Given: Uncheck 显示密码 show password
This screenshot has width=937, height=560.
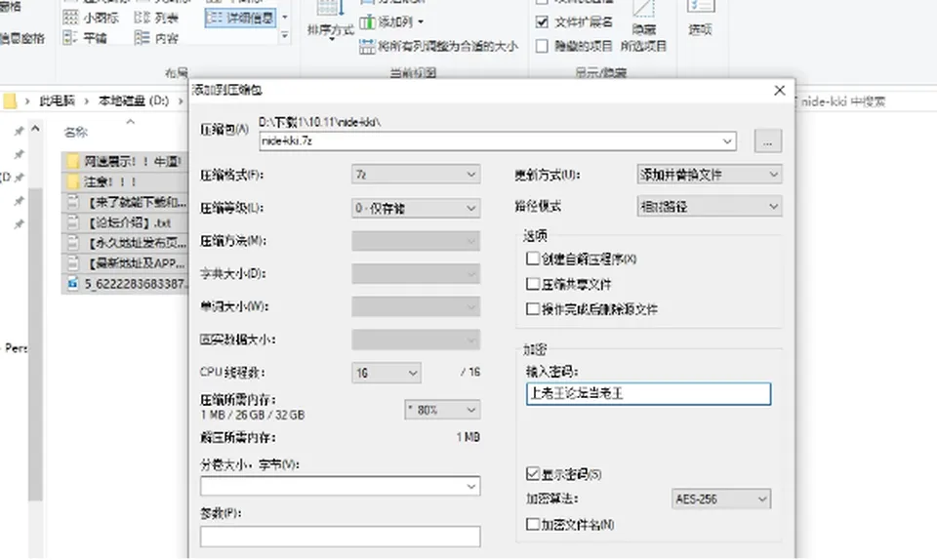Looking at the screenshot, I should point(533,473).
